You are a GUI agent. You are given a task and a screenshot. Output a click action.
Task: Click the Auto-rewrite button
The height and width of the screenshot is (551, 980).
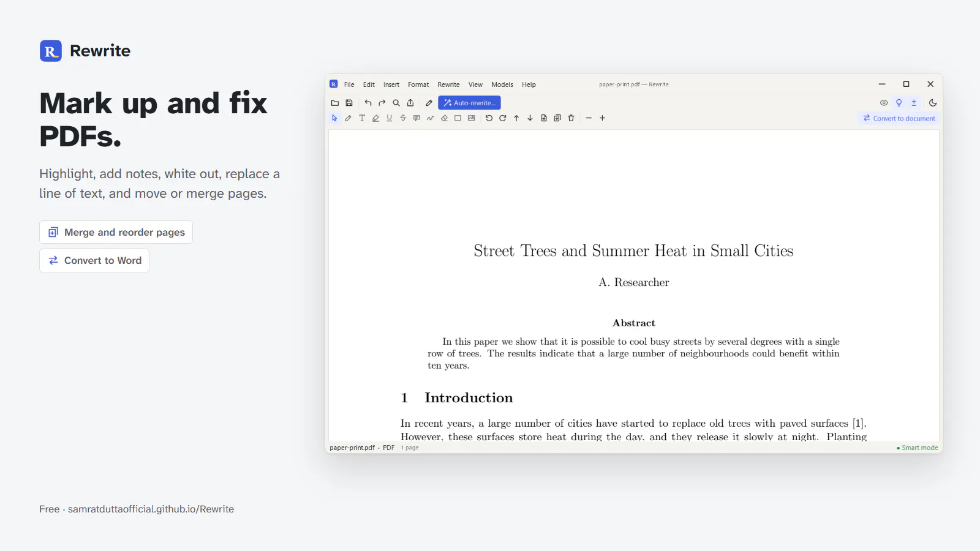(469, 103)
